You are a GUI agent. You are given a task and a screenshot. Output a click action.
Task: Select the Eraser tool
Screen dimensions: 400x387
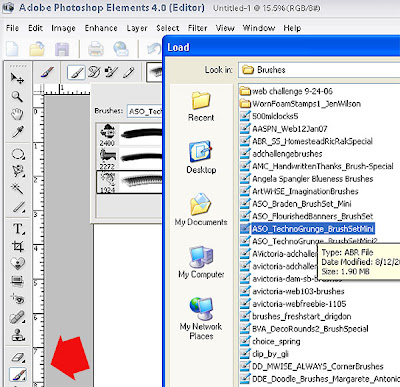pos(17,358)
